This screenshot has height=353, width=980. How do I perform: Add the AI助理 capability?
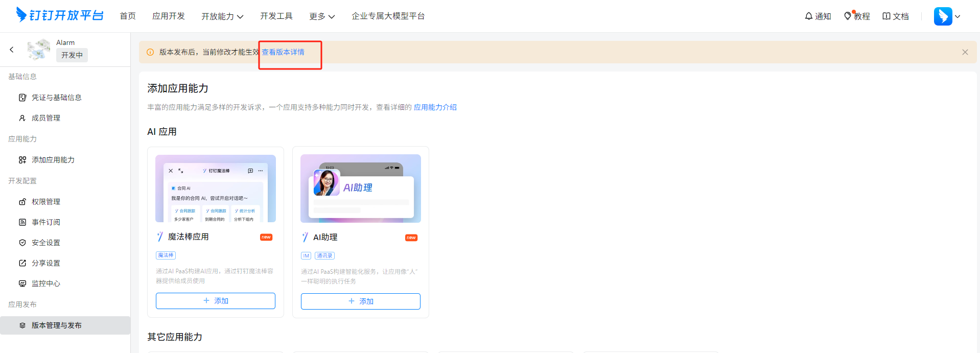pos(360,301)
